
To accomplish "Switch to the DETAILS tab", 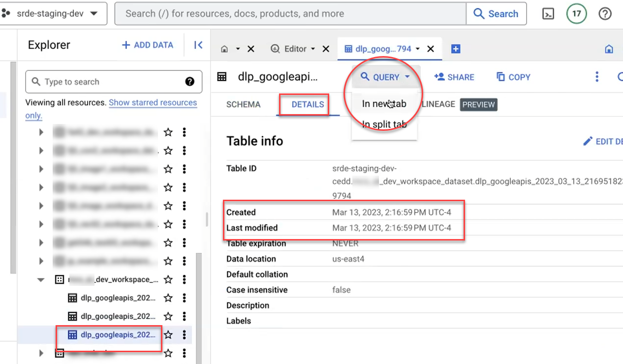I will click(x=308, y=105).
